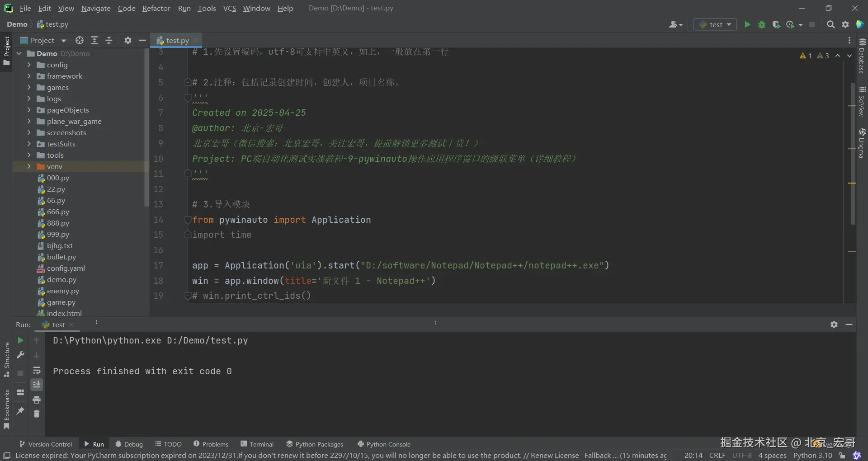868x461 pixels.
Task: Toggle scroll to end in Run console
Action: (x=37, y=385)
